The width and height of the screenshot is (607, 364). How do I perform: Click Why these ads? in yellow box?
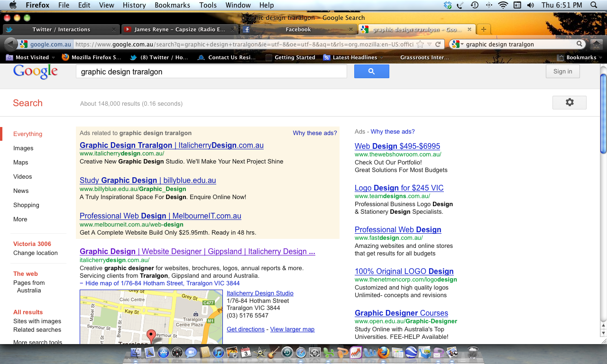point(315,133)
